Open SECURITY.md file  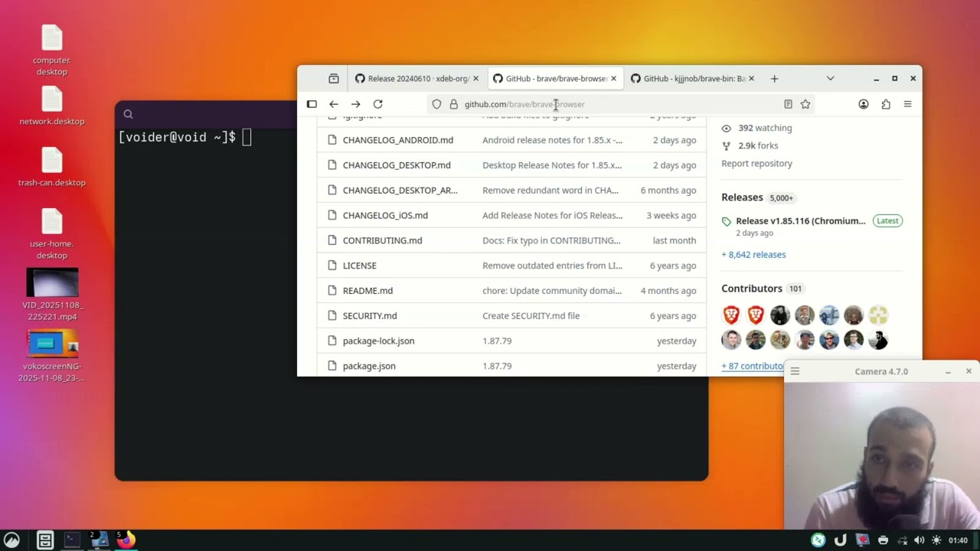(370, 315)
